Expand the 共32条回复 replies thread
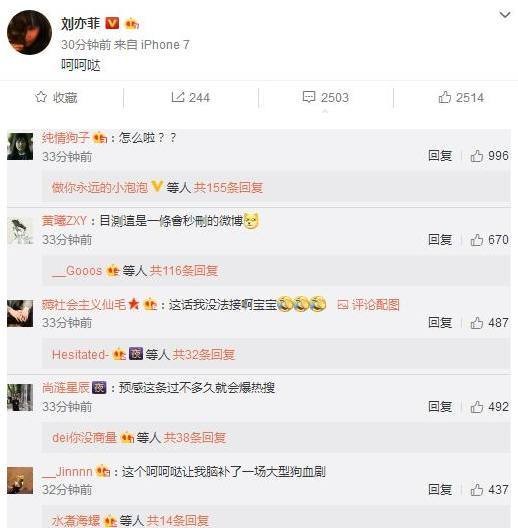This screenshot has height=528, width=518. pos(204,354)
